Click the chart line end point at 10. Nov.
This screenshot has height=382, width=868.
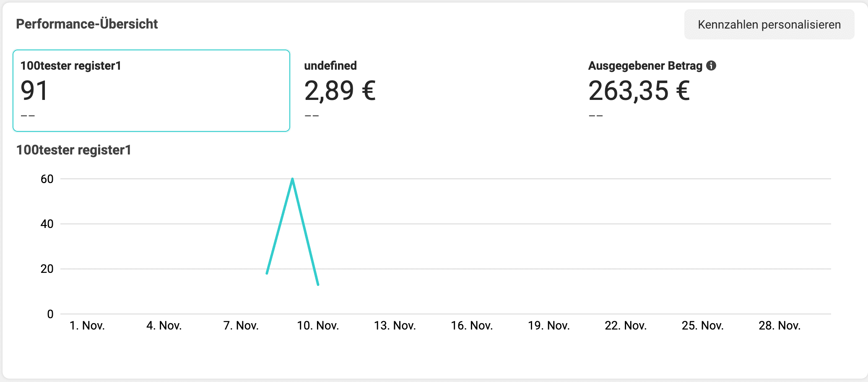click(318, 285)
